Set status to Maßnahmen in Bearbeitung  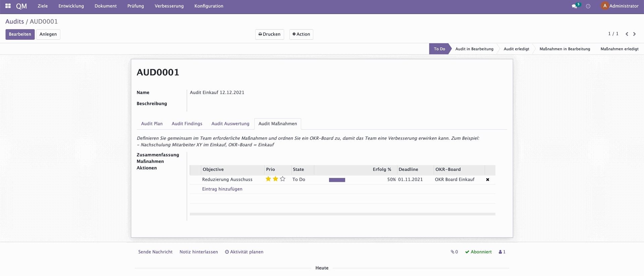pos(565,49)
